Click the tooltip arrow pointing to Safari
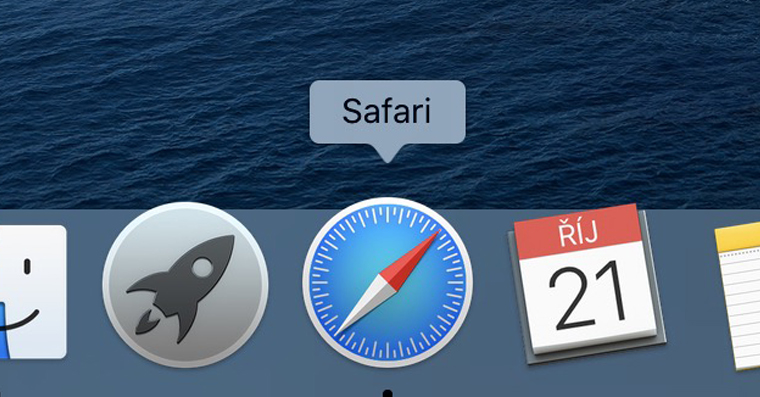 click(x=387, y=152)
